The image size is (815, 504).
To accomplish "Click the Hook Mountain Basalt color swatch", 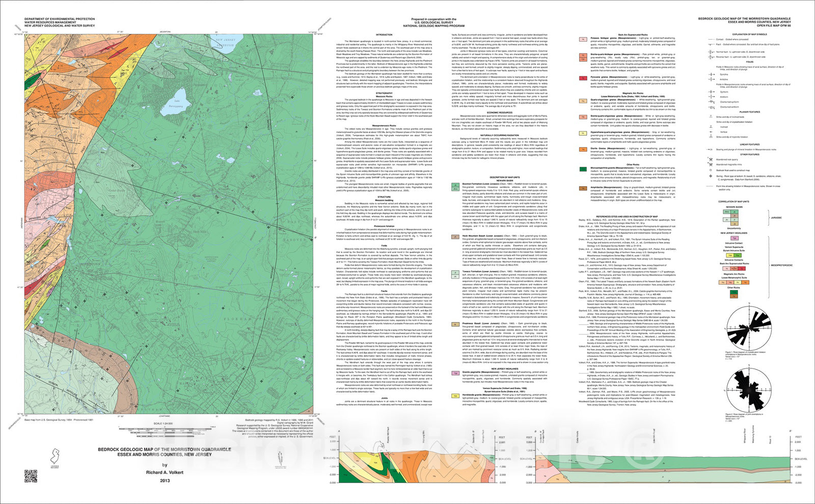I will [x=455, y=237].
